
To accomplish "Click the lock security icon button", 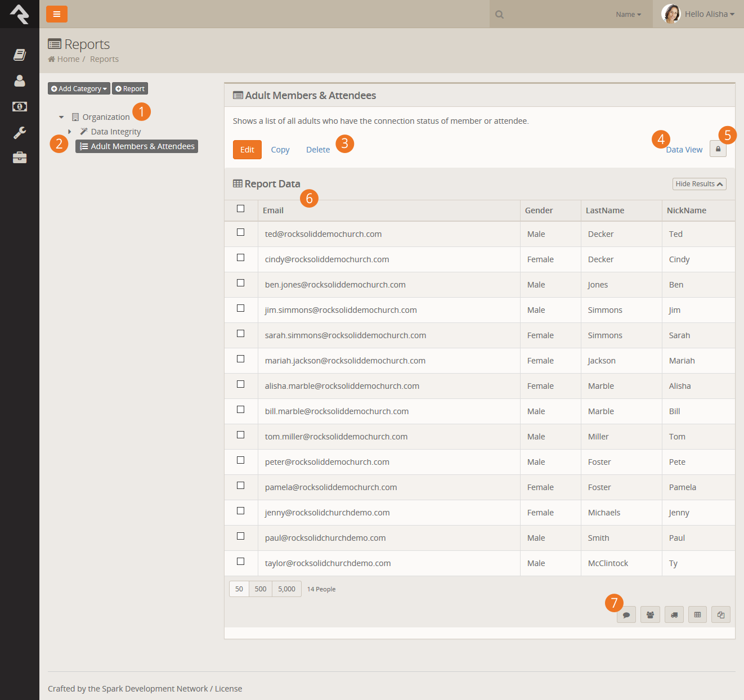I will point(718,149).
